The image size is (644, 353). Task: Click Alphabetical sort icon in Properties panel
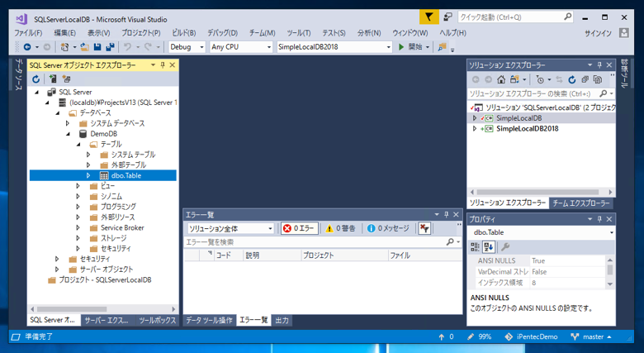(489, 247)
